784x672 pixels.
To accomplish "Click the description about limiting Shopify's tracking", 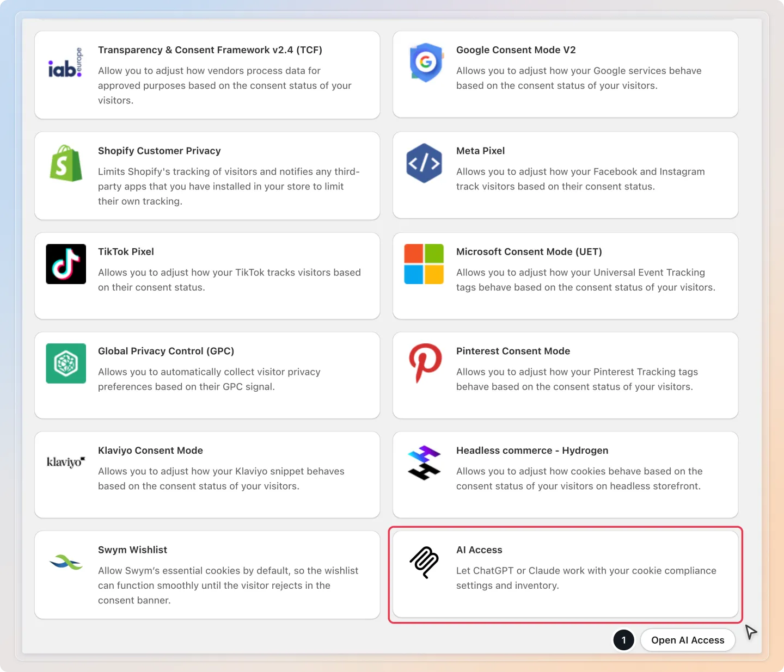I will click(229, 186).
